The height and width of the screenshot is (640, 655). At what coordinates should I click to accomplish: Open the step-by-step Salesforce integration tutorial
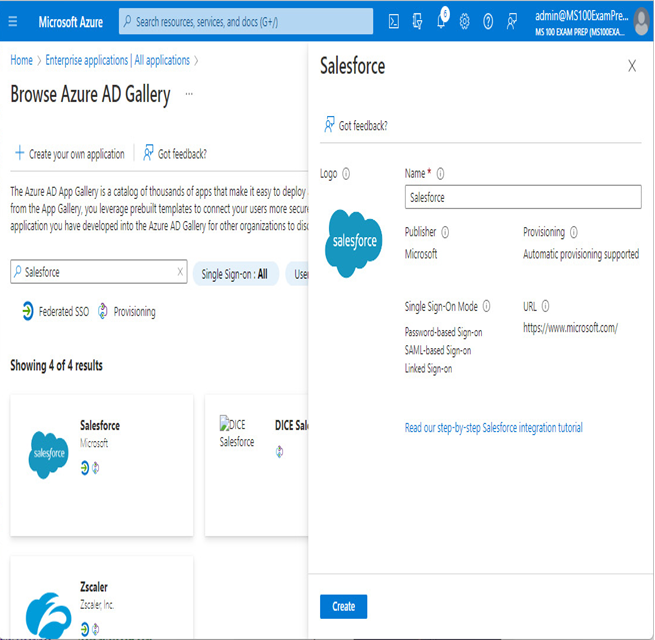pos(494,427)
